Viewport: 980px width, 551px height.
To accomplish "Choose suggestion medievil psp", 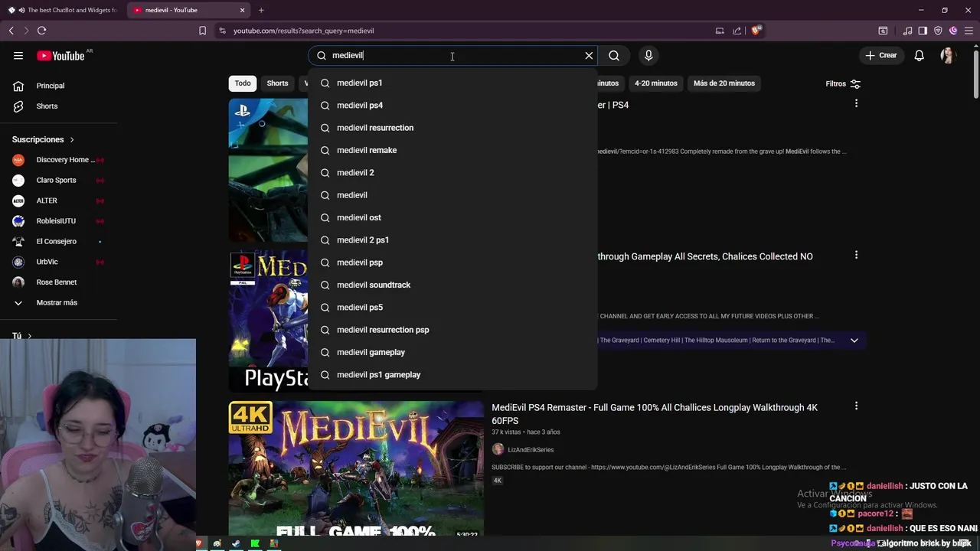I will [x=452, y=262].
